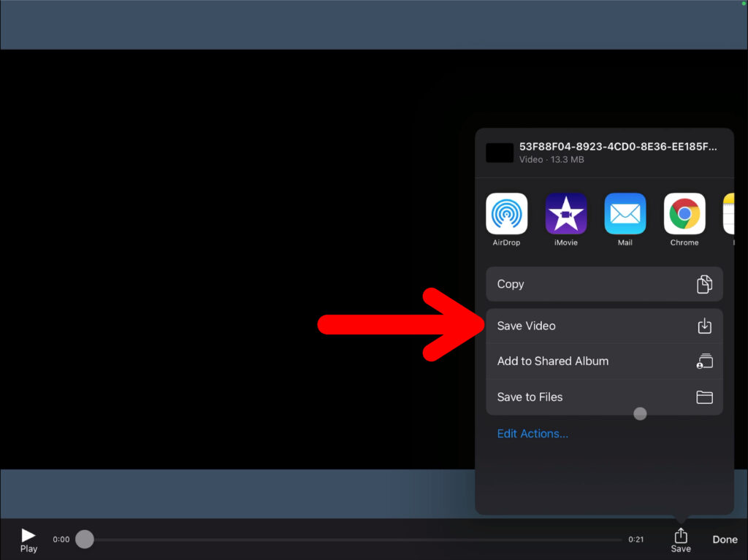Share the video via Mail icon
748x560 pixels.
tap(625, 213)
